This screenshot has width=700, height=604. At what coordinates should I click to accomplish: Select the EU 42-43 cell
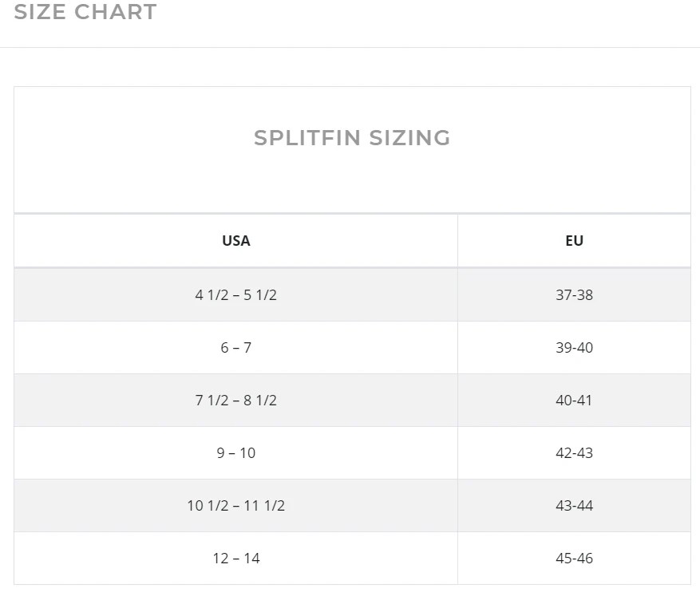pyautogui.click(x=574, y=452)
